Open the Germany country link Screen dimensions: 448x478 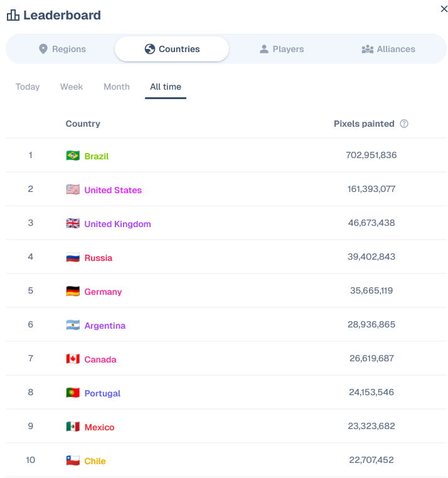click(103, 292)
